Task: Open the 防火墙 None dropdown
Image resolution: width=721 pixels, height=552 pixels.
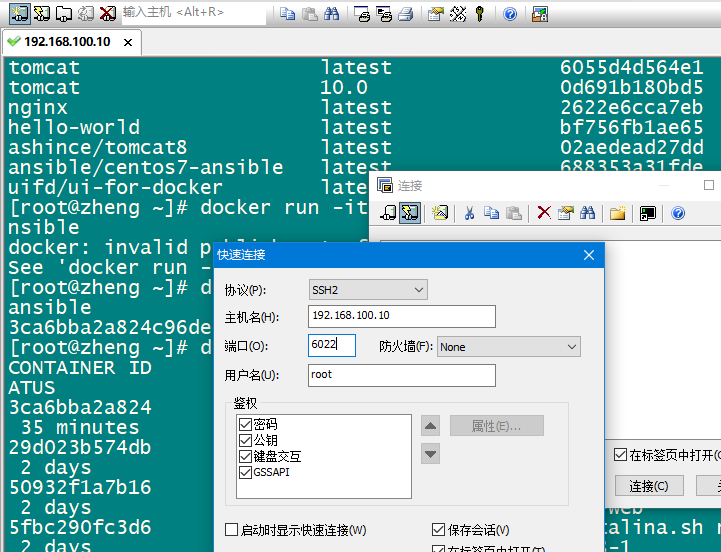Action: click(509, 347)
